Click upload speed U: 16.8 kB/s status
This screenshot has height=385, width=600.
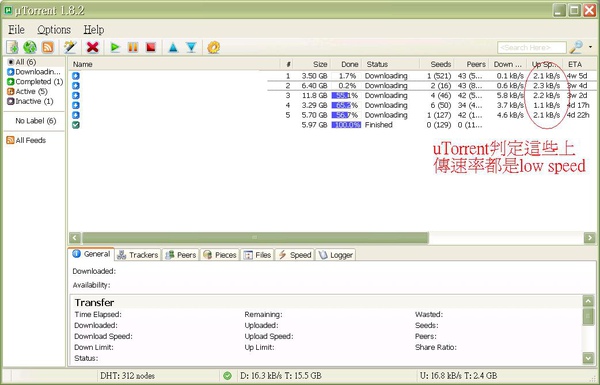coord(458,376)
